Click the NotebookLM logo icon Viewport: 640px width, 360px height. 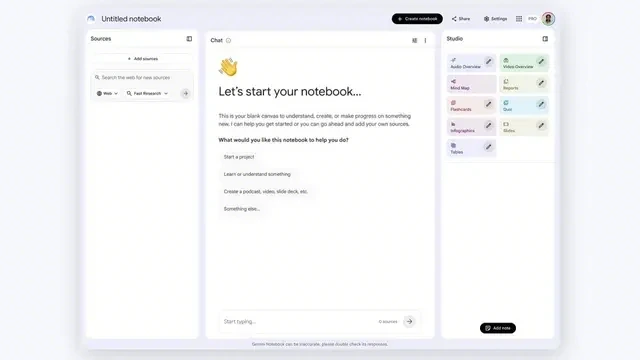(x=91, y=19)
